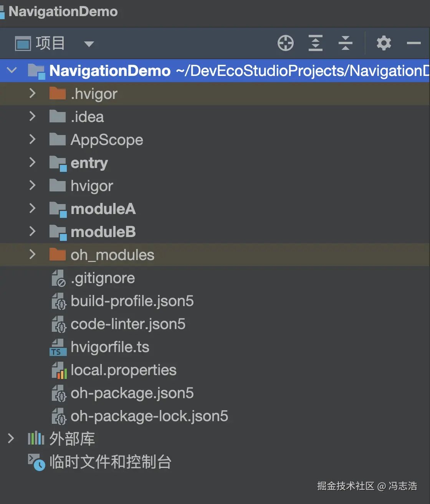Image resolution: width=430 pixels, height=504 pixels.
Task: Select 临时文件和控制台 scratches item
Action: (110, 462)
